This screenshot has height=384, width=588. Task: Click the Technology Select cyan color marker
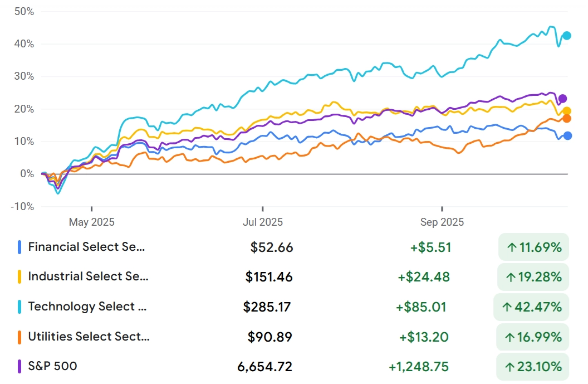pos(20,307)
